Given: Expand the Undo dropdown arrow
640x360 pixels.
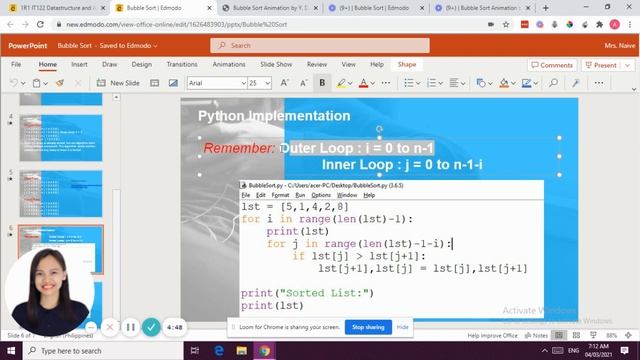Looking at the screenshot, I should (x=23, y=83).
